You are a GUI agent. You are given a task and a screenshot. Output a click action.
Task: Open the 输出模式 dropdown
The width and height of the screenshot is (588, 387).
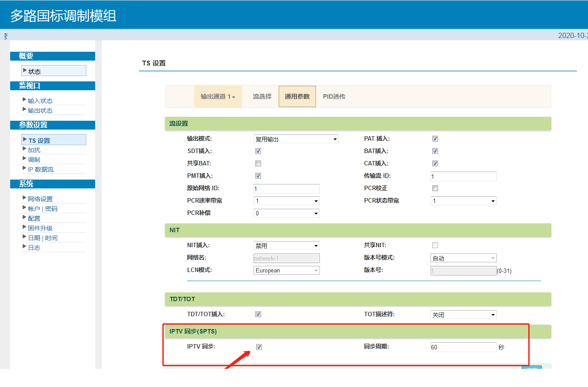pyautogui.click(x=296, y=139)
